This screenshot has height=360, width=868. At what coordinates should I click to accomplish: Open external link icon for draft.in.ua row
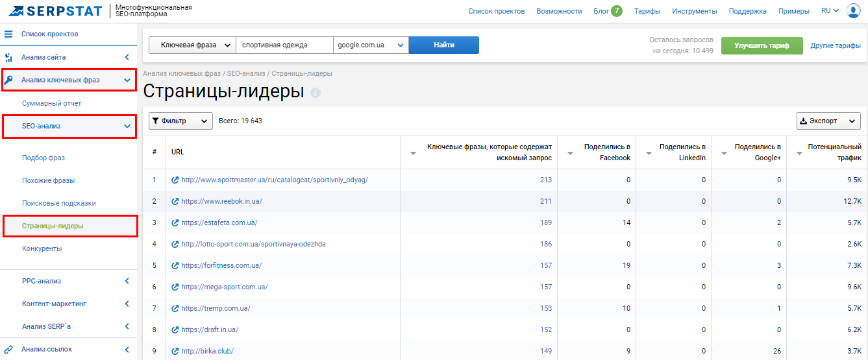coord(175,330)
